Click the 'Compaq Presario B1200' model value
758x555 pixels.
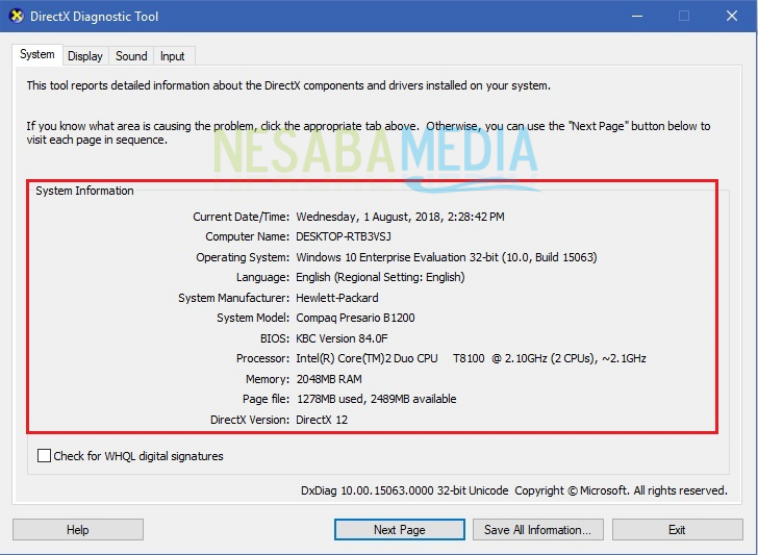[x=355, y=318]
